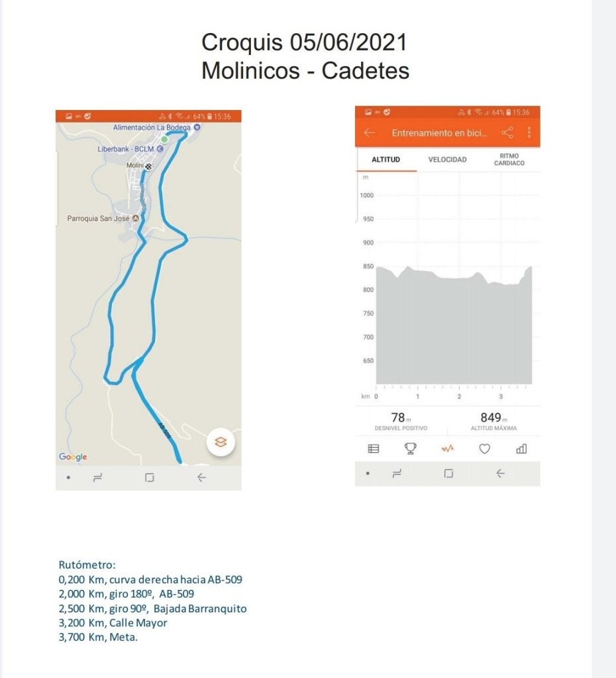
Task: Tap the Parroquia San José map label
Action: [99, 218]
